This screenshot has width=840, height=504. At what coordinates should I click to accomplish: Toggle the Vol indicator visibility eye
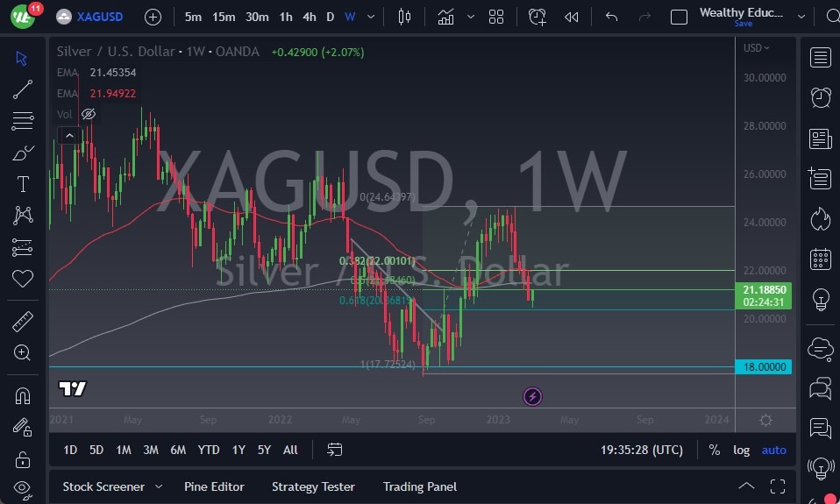click(89, 114)
